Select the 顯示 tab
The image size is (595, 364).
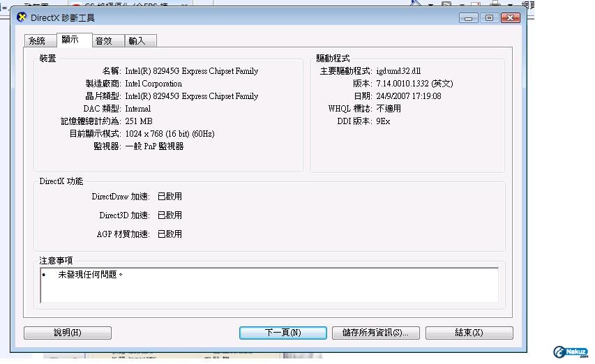pos(75,40)
